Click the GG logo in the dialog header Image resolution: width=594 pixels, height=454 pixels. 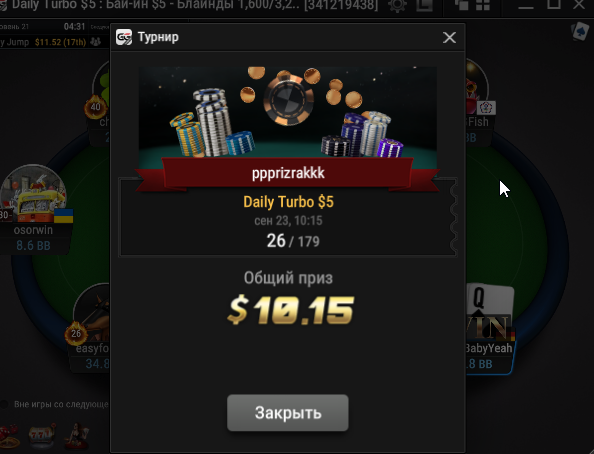124,37
